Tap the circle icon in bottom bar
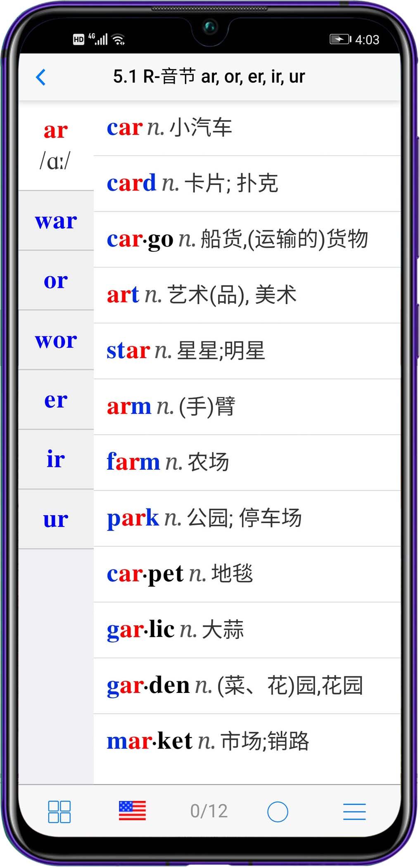This screenshot has width=420, height=868. click(278, 811)
